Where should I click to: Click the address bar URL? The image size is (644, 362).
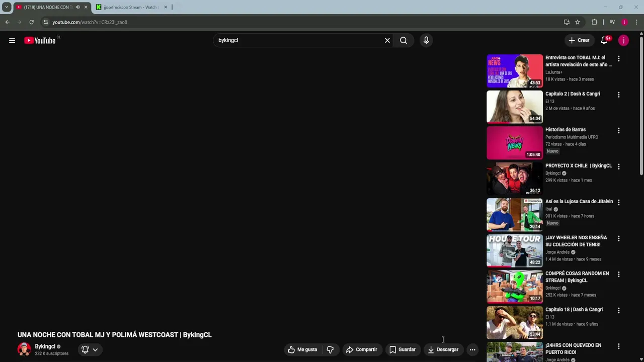pyautogui.click(x=90, y=22)
